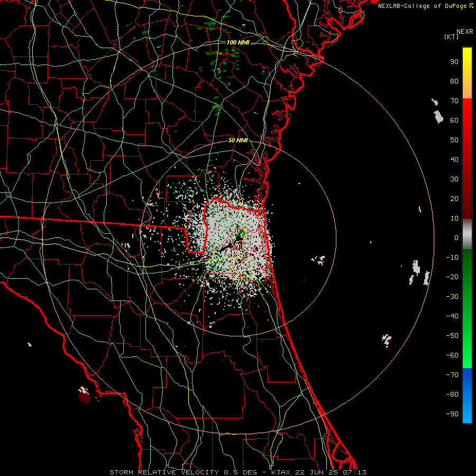Viewport: 476px width, 476px height.
Task: Click the NEXR label above the scale
Action: click(464, 31)
